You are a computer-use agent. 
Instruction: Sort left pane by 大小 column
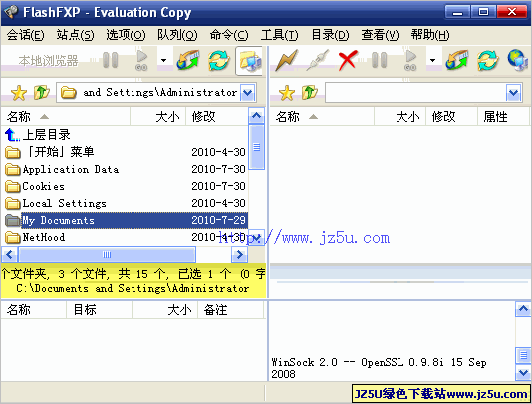pos(157,117)
